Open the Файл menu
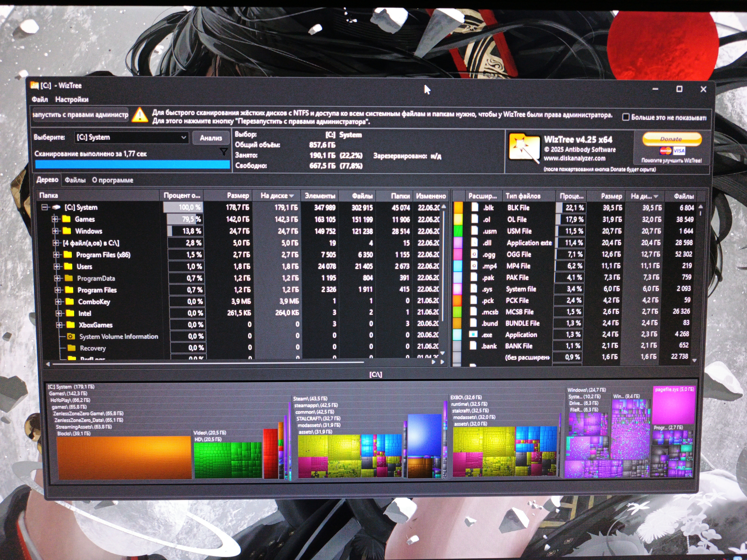The height and width of the screenshot is (560, 747). (40, 100)
